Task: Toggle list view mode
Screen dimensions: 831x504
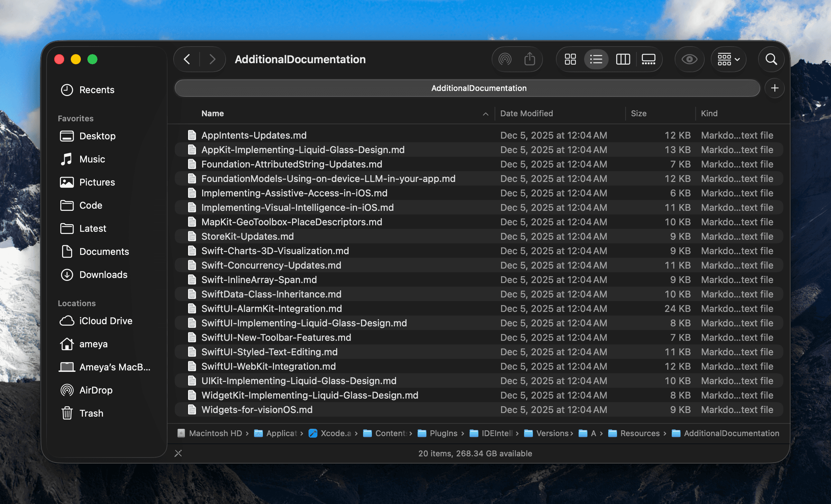Action: point(596,59)
